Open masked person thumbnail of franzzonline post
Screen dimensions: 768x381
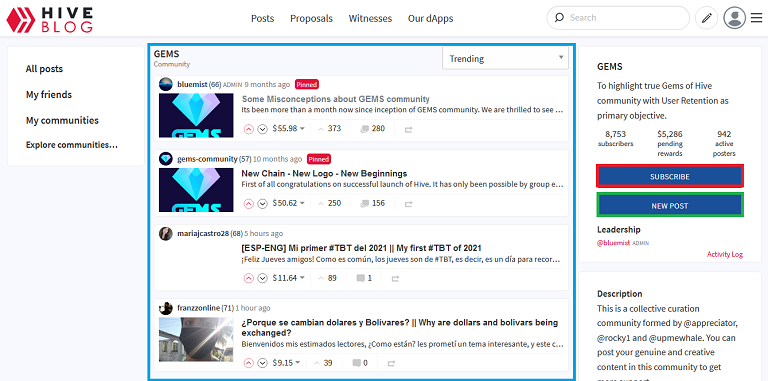click(x=196, y=339)
